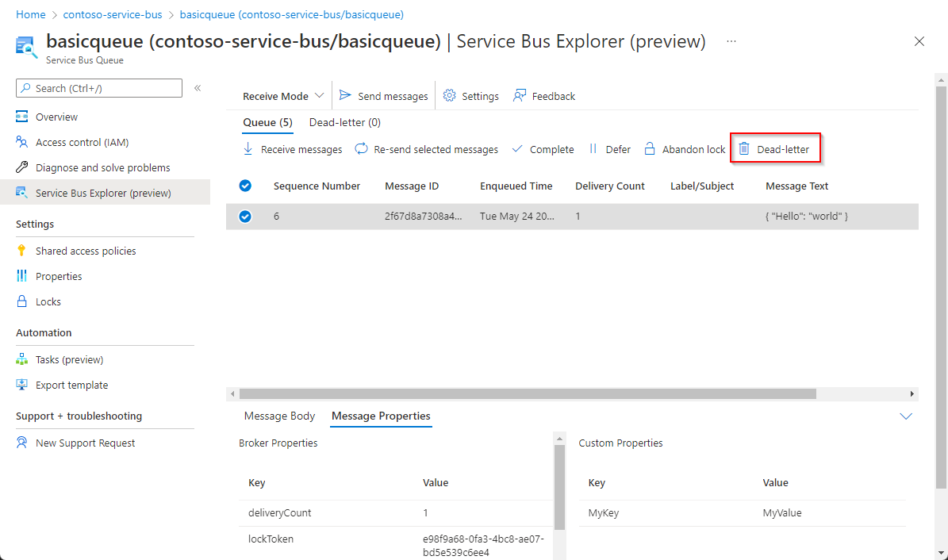Image resolution: width=948 pixels, height=560 pixels.
Task: Click the Tasks (preview) icon
Action: (21, 359)
